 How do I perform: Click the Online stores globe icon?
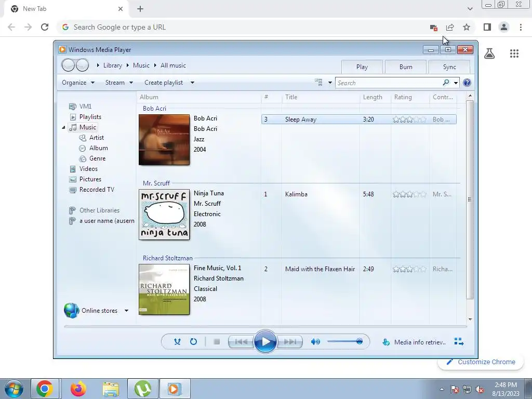[71, 311]
